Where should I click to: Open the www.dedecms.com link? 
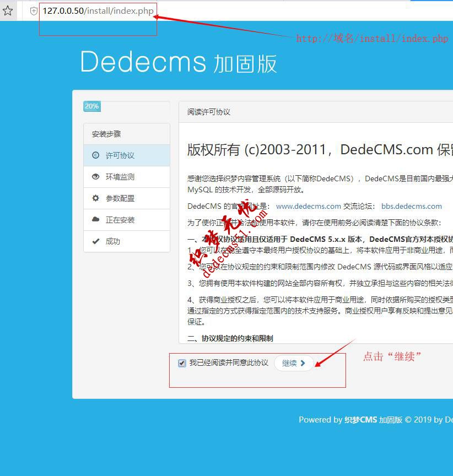pyautogui.click(x=308, y=206)
